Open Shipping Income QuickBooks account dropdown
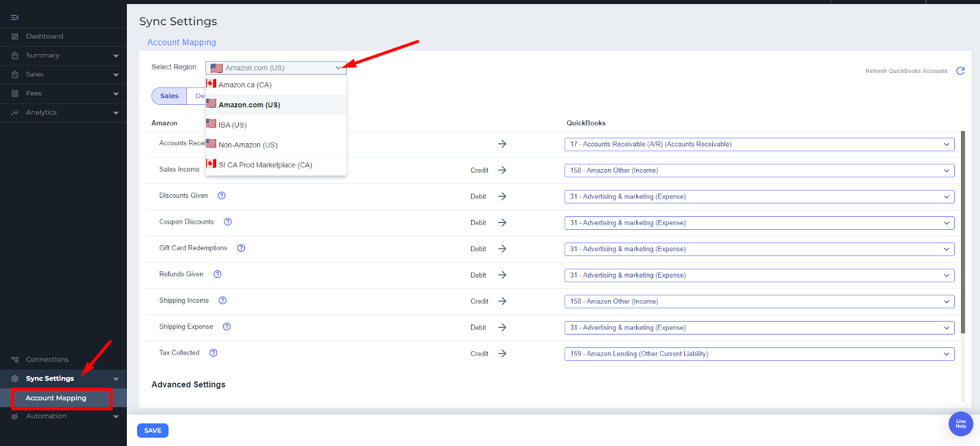 759,301
